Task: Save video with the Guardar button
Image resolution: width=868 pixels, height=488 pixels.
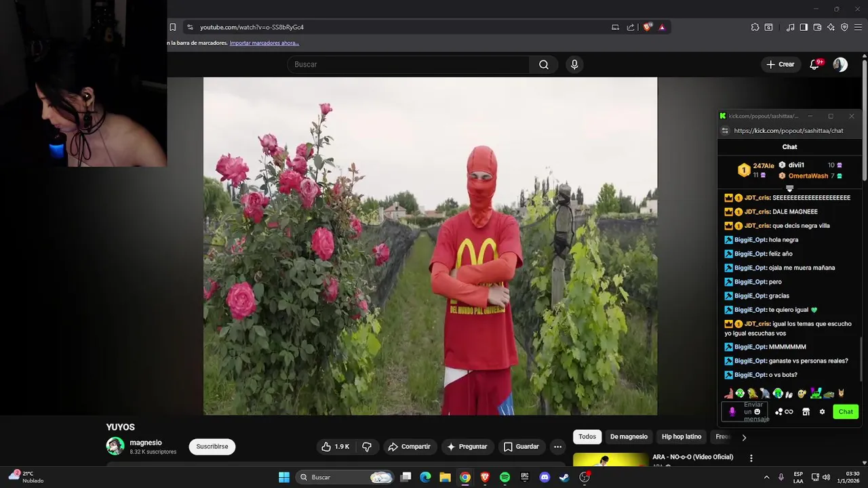Action: click(521, 447)
